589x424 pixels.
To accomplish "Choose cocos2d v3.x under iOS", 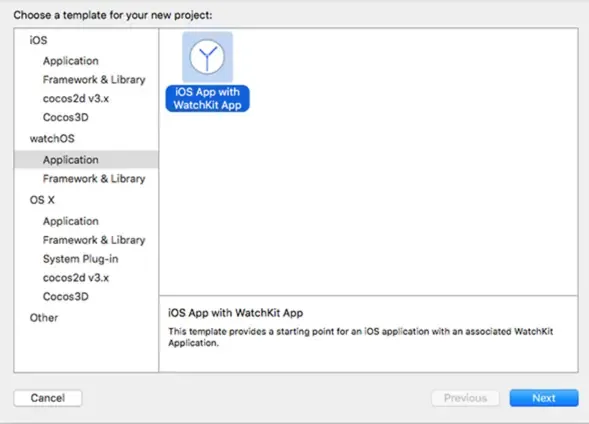I will tap(76, 98).
